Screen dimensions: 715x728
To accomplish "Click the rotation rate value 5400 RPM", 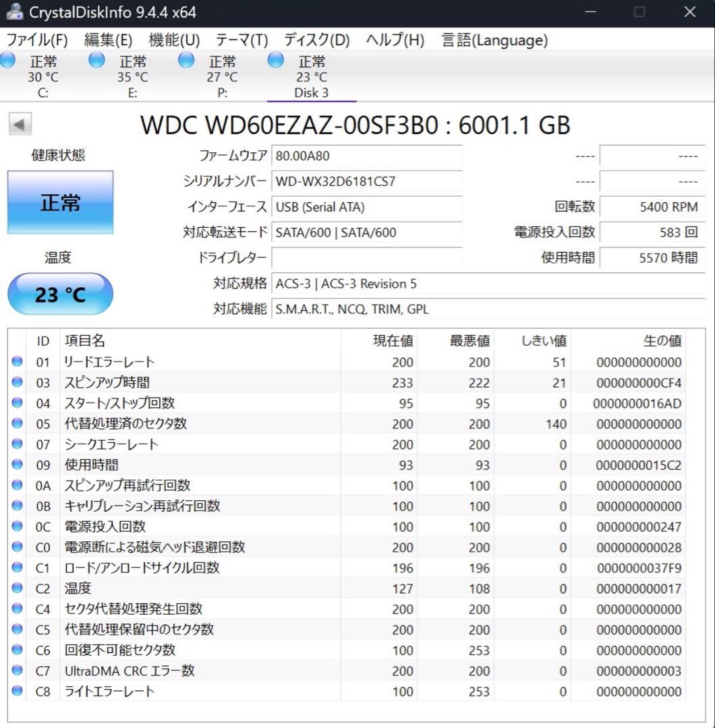I will 652,207.
